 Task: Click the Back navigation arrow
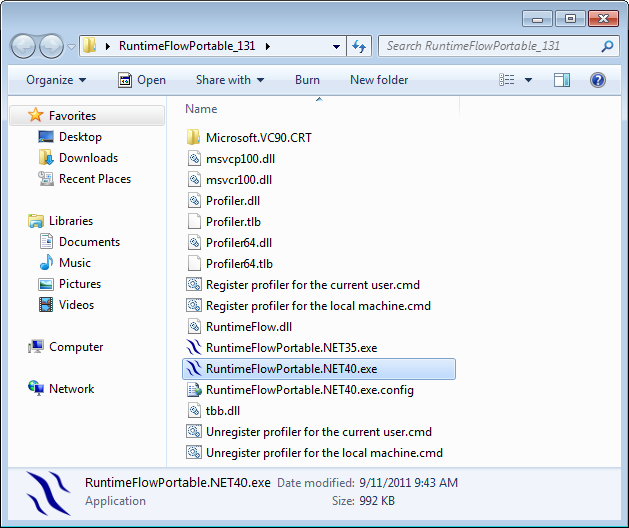click(24, 46)
